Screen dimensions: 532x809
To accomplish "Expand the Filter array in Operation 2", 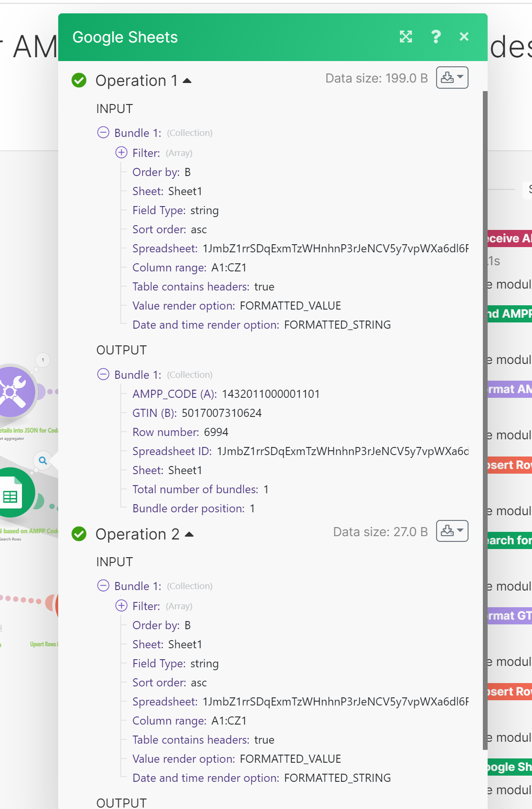I will tap(122, 606).
